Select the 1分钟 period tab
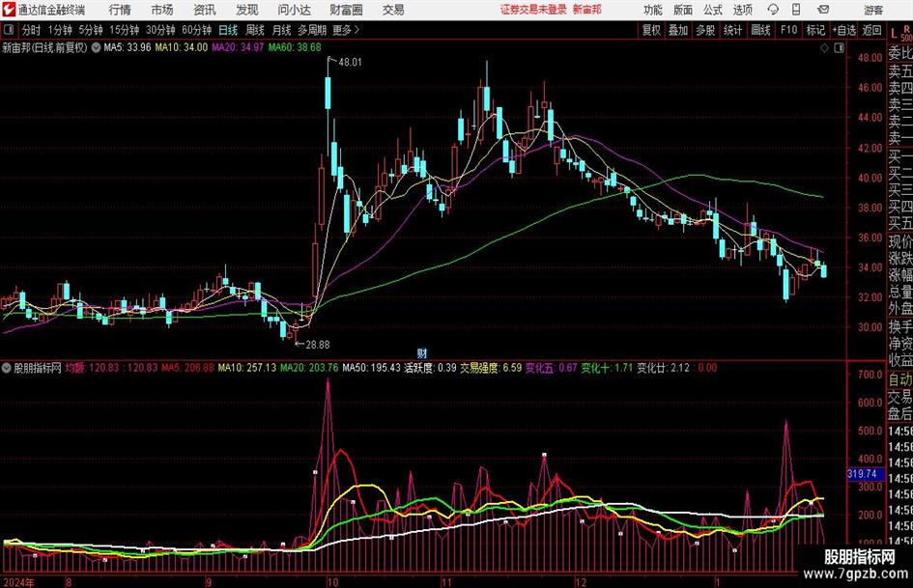The image size is (913, 588). tap(60, 30)
